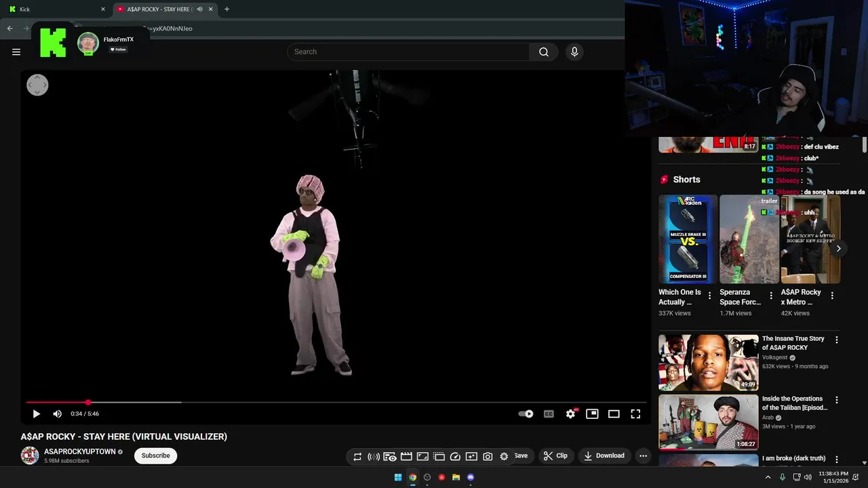Open options for Inside the Operations video
The height and width of the screenshot is (488, 868).
coord(836,401)
